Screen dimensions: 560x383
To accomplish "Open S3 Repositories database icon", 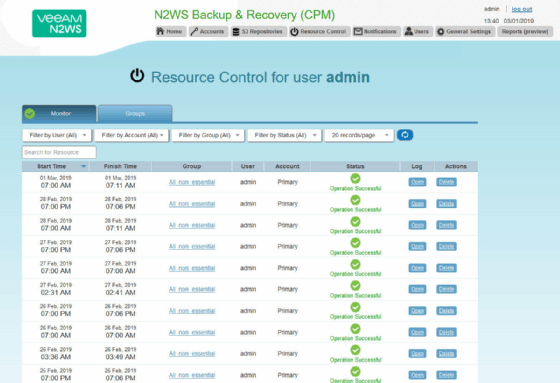I will [236, 32].
